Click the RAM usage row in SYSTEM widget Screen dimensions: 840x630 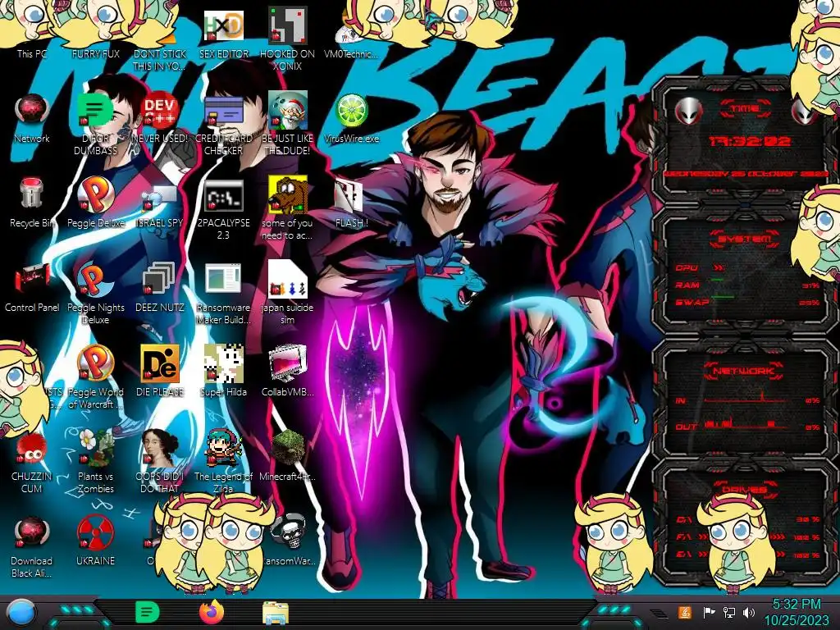(x=747, y=285)
